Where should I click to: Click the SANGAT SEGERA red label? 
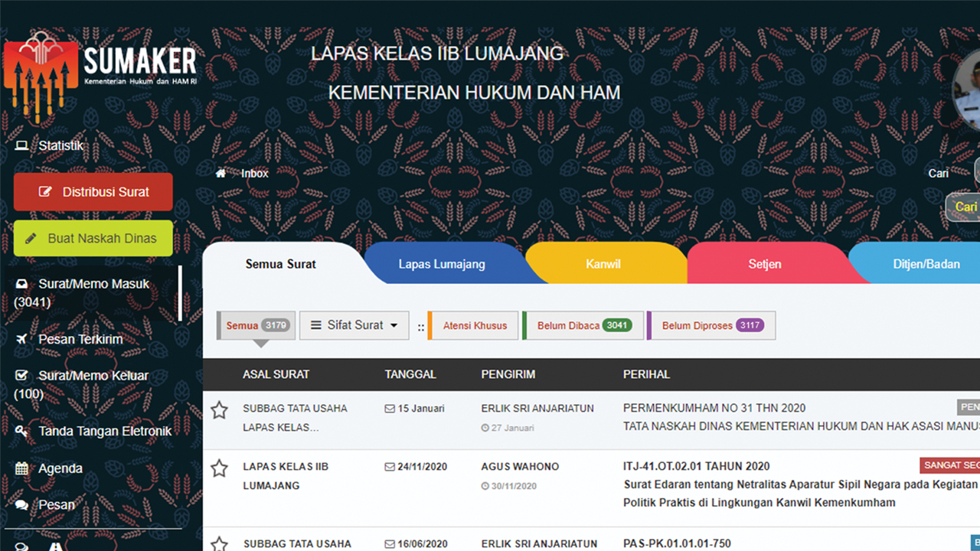point(950,465)
